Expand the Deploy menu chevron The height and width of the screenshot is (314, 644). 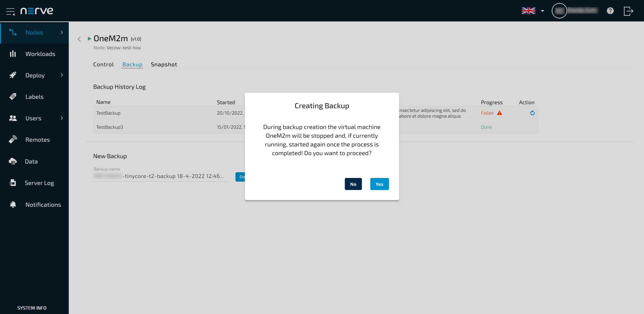tap(62, 75)
